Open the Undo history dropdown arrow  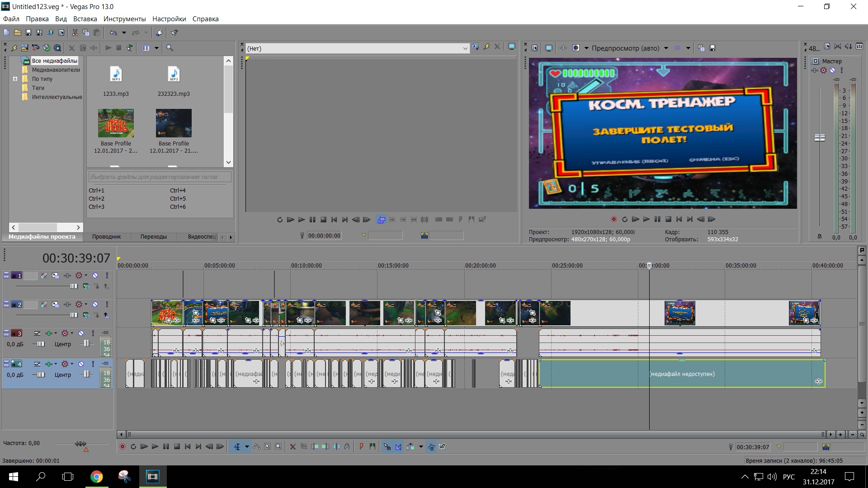pos(124,33)
